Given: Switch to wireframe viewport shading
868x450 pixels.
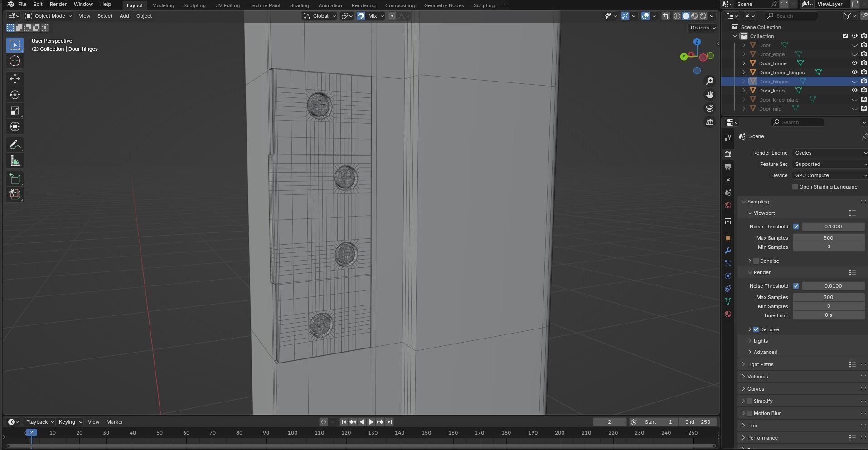Looking at the screenshot, I should point(677,16).
